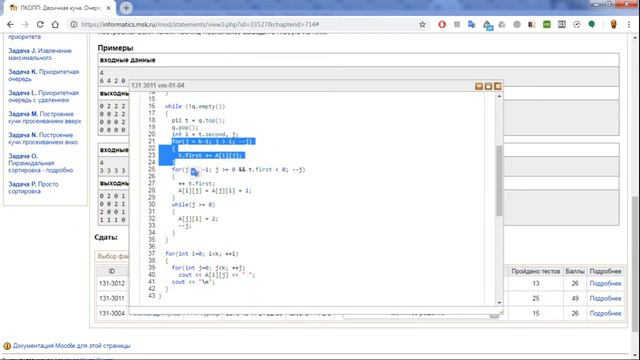Click the green square extension icon

547,24
